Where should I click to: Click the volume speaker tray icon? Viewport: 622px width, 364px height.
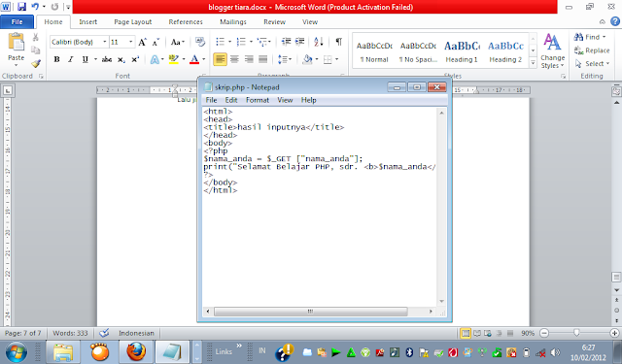tap(556, 352)
